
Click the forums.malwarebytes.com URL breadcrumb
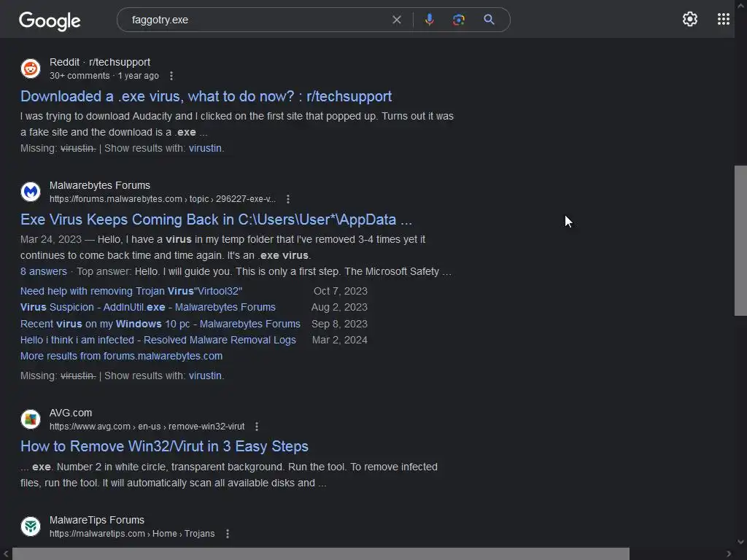click(163, 199)
